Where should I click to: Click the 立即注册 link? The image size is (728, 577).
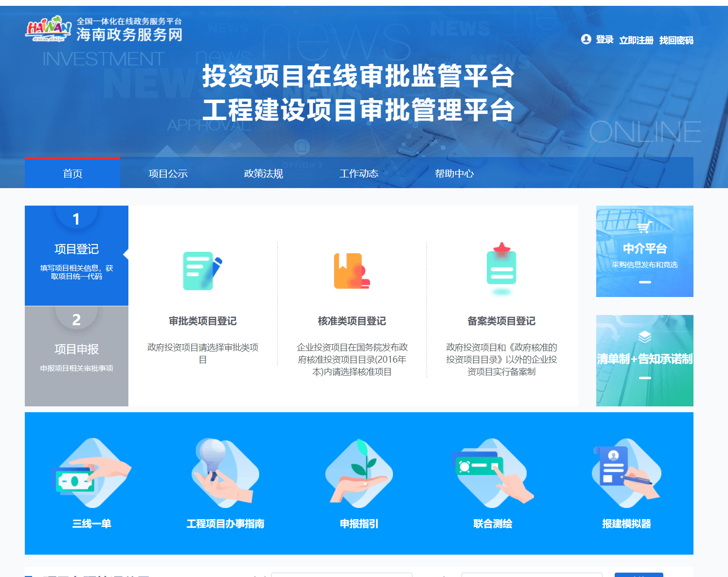(x=636, y=40)
